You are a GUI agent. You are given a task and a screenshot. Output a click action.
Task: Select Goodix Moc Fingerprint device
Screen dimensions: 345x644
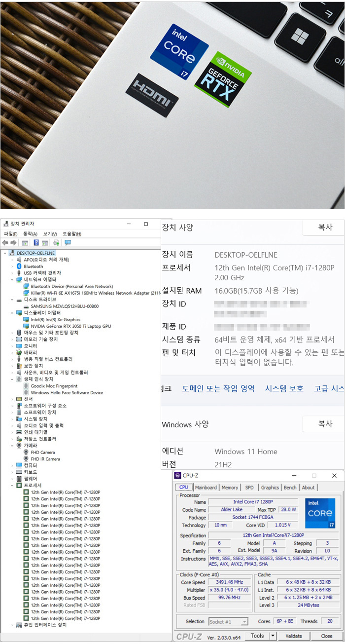pos(54,386)
